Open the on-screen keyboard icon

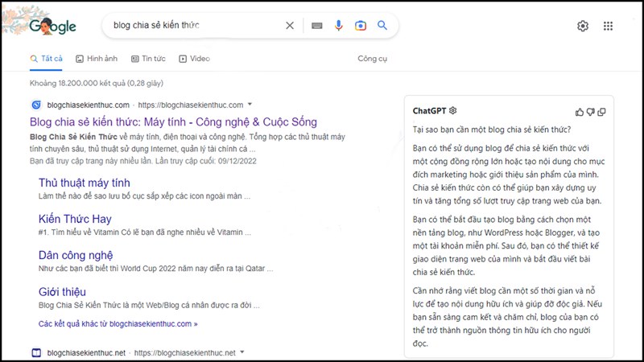point(316,26)
